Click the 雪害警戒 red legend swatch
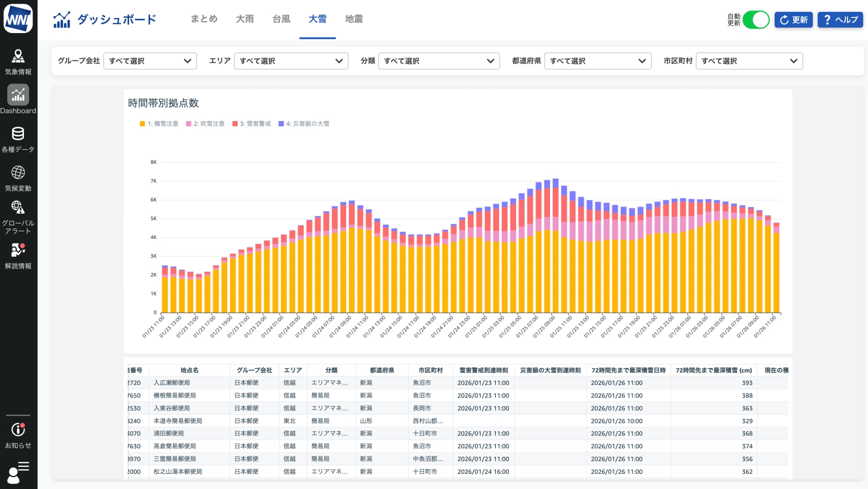The image size is (868, 489). [x=235, y=124]
